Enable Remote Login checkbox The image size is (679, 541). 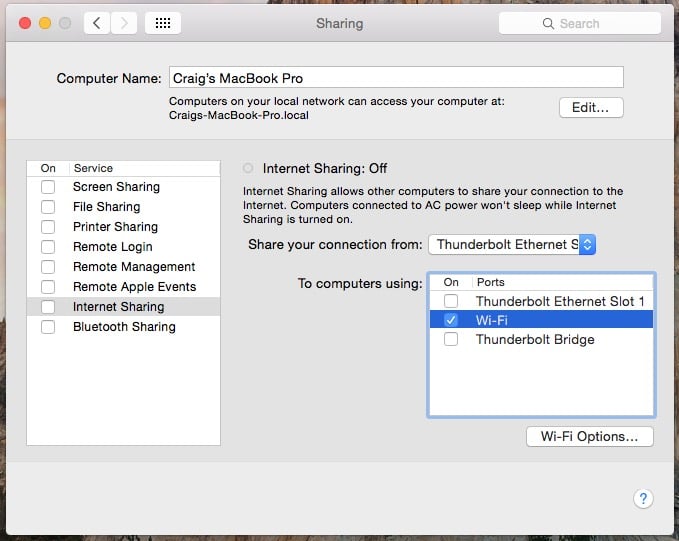pyautogui.click(x=48, y=247)
